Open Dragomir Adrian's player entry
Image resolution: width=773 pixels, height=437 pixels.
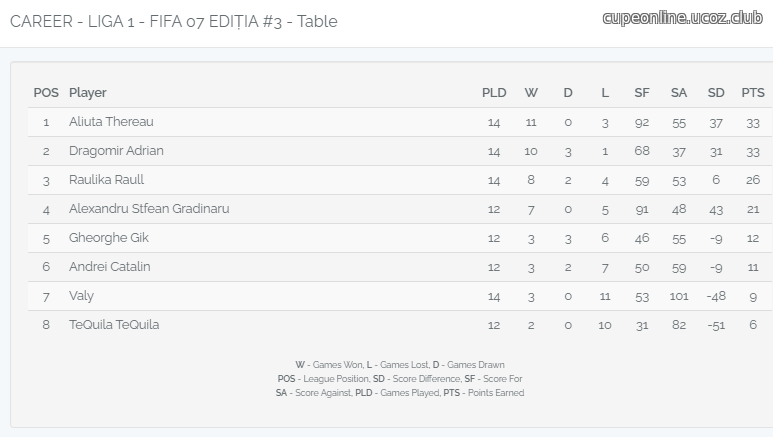(116, 151)
